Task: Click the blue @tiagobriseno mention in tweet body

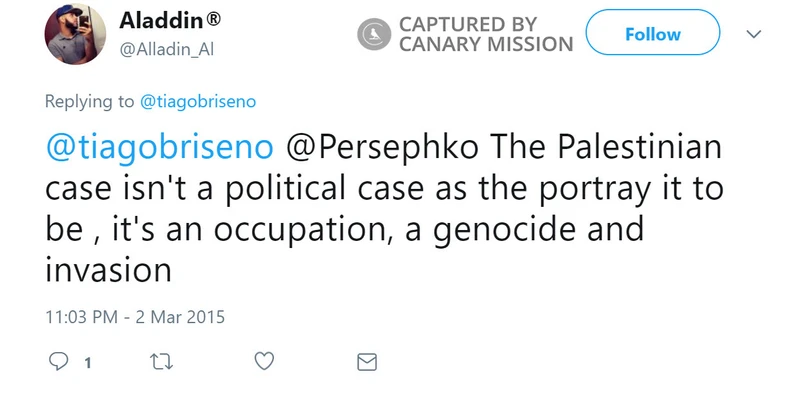Action: [x=159, y=147]
